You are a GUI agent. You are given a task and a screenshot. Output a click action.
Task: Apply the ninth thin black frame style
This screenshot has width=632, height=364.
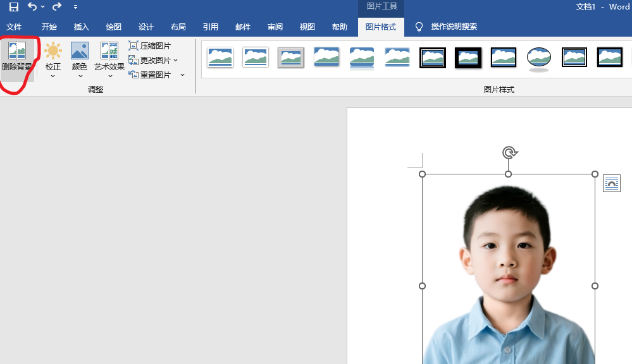pos(504,57)
